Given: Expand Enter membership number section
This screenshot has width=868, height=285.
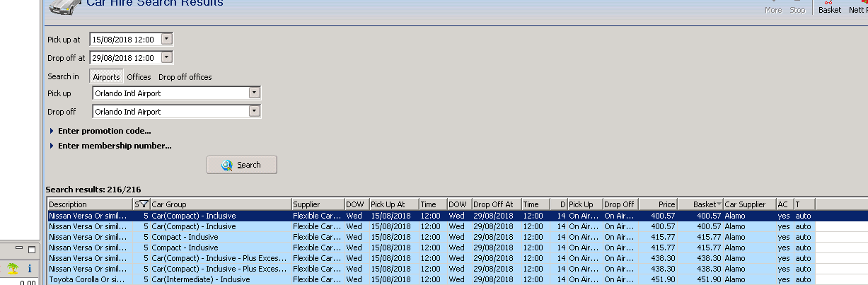Looking at the screenshot, I should pyautogui.click(x=114, y=146).
